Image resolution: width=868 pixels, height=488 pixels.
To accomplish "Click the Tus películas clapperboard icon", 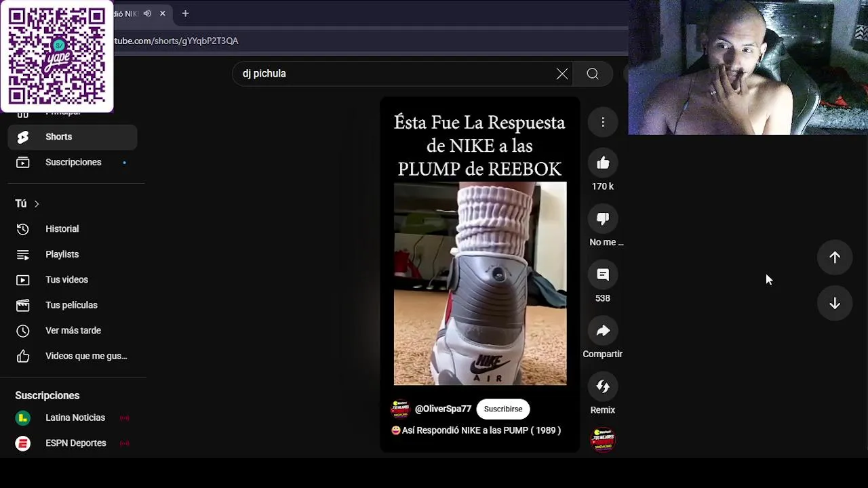I will [x=23, y=305].
